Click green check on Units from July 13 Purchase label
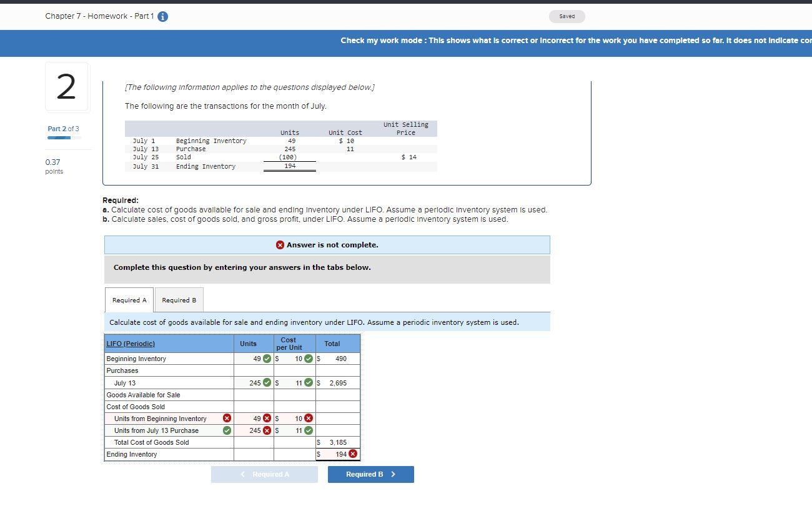 pyautogui.click(x=227, y=430)
